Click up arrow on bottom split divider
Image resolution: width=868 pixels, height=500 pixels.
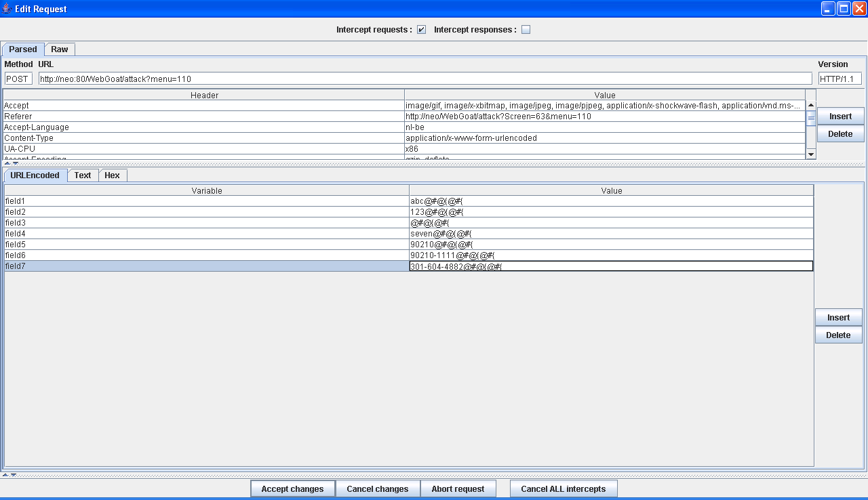coord(5,475)
